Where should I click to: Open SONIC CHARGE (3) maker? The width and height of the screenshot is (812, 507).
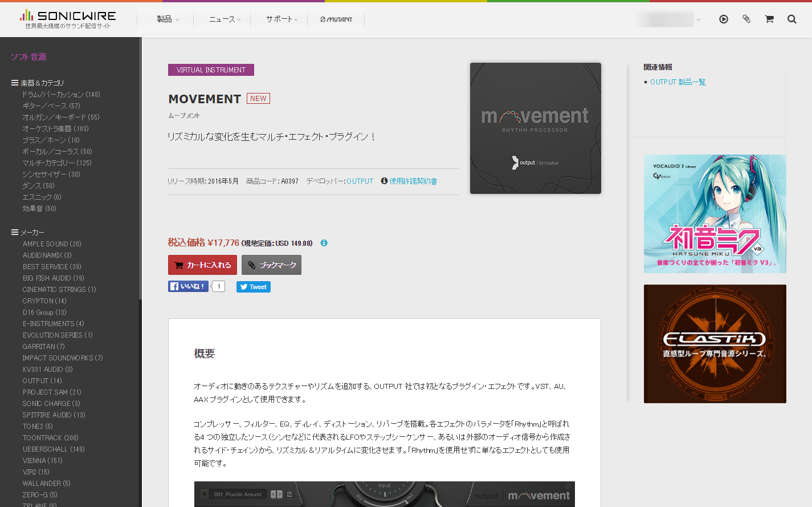pyautogui.click(x=51, y=404)
